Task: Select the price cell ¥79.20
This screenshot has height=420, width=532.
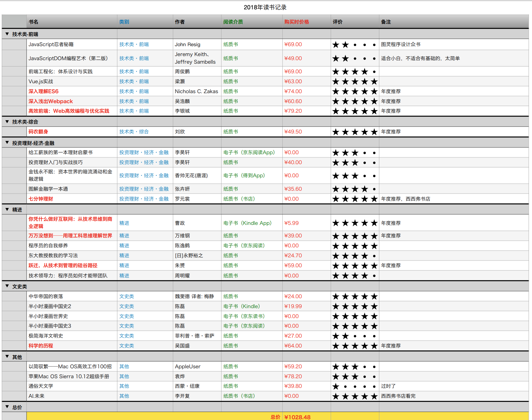Action: coord(307,111)
